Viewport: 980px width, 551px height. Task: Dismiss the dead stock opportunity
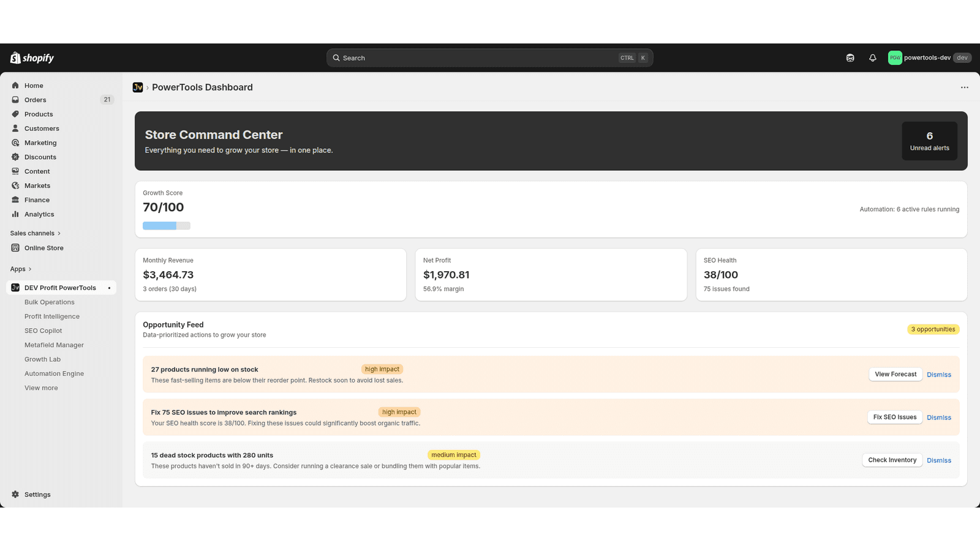point(939,460)
